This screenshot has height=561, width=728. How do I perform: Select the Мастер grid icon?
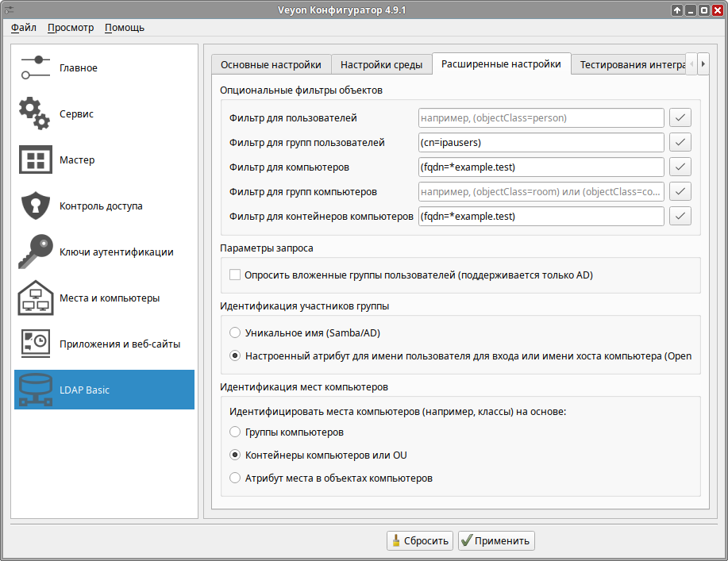pyautogui.click(x=36, y=159)
